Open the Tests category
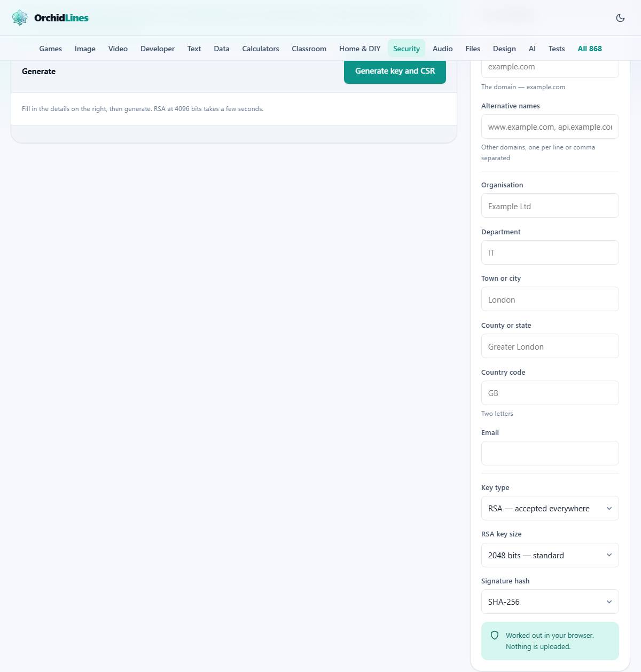 click(x=557, y=49)
